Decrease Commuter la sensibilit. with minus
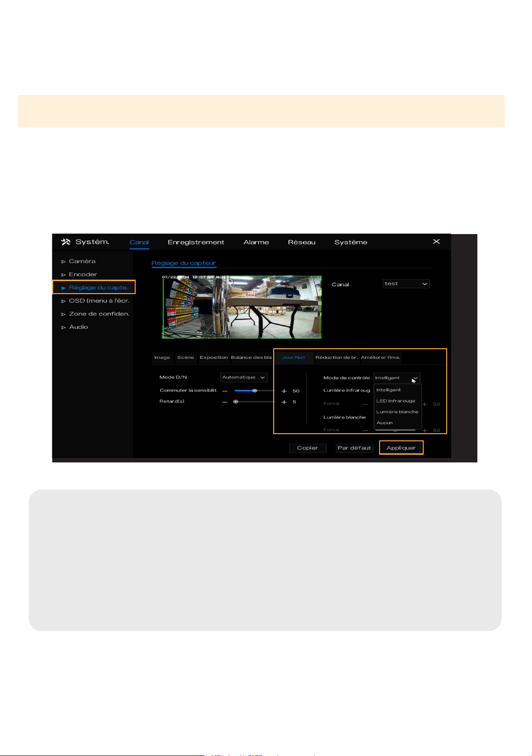Viewport: 532px width, 756px height. point(224,391)
